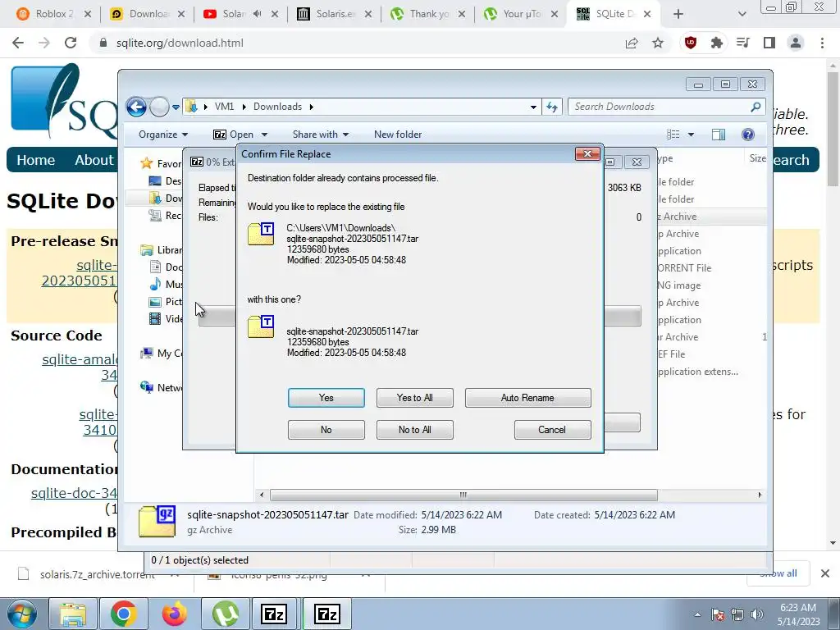Expand the Chrome tab search chevron

742,14
